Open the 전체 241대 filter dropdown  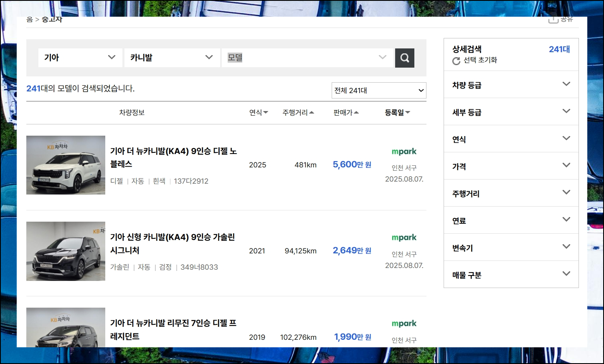pyautogui.click(x=379, y=91)
